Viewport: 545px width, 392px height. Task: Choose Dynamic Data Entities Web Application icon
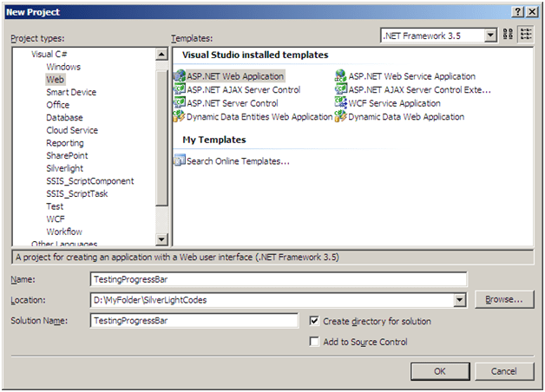(x=180, y=116)
